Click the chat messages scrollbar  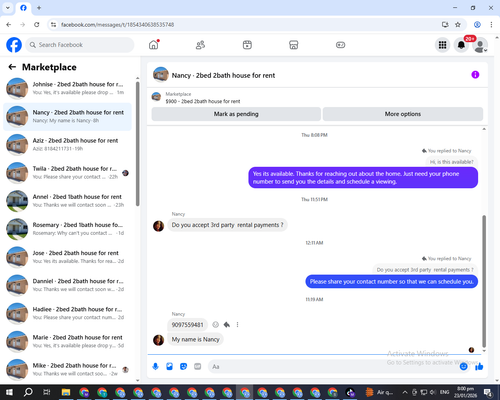coord(484,281)
